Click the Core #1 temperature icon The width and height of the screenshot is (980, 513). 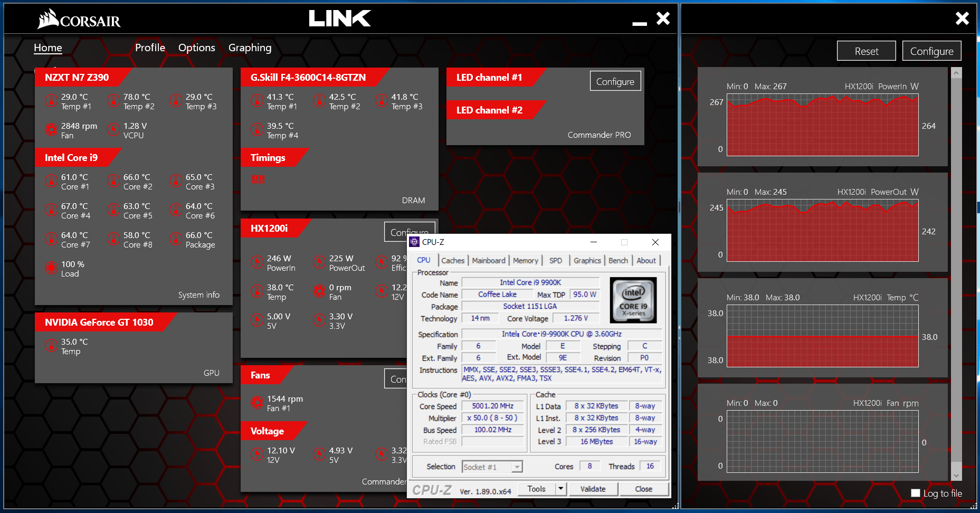tap(51, 180)
